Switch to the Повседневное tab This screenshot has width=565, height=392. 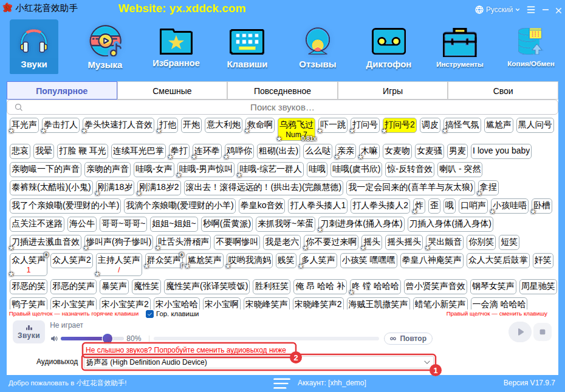coord(282,90)
